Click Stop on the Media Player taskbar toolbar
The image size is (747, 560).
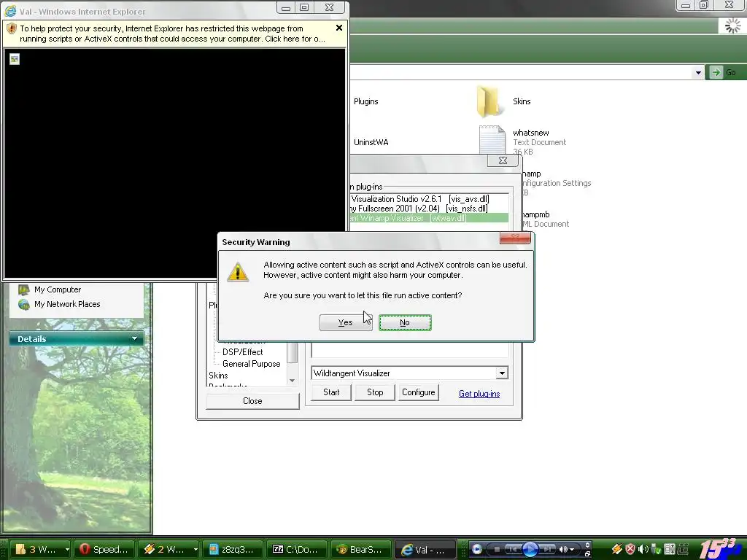pyautogui.click(x=497, y=550)
